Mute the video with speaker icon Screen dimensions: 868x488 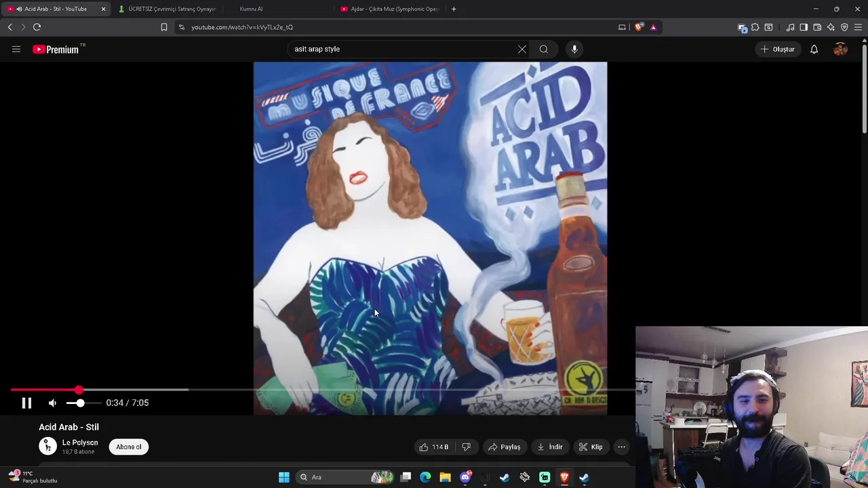tap(52, 403)
